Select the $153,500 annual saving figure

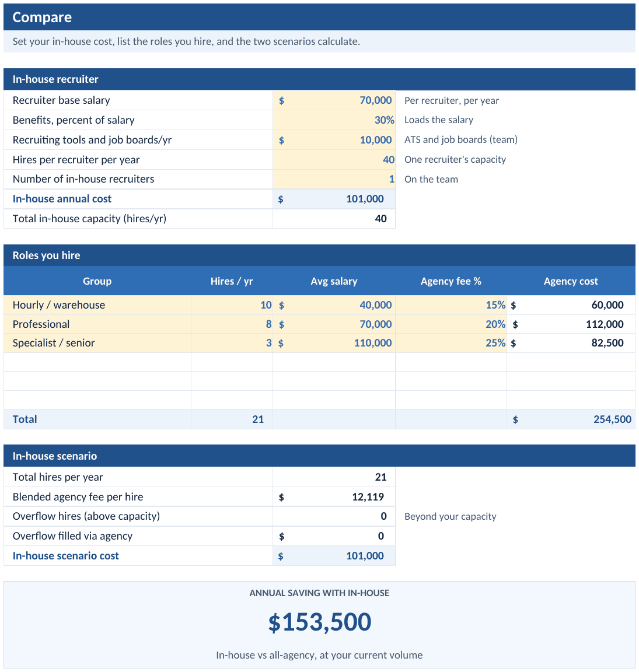point(320,622)
